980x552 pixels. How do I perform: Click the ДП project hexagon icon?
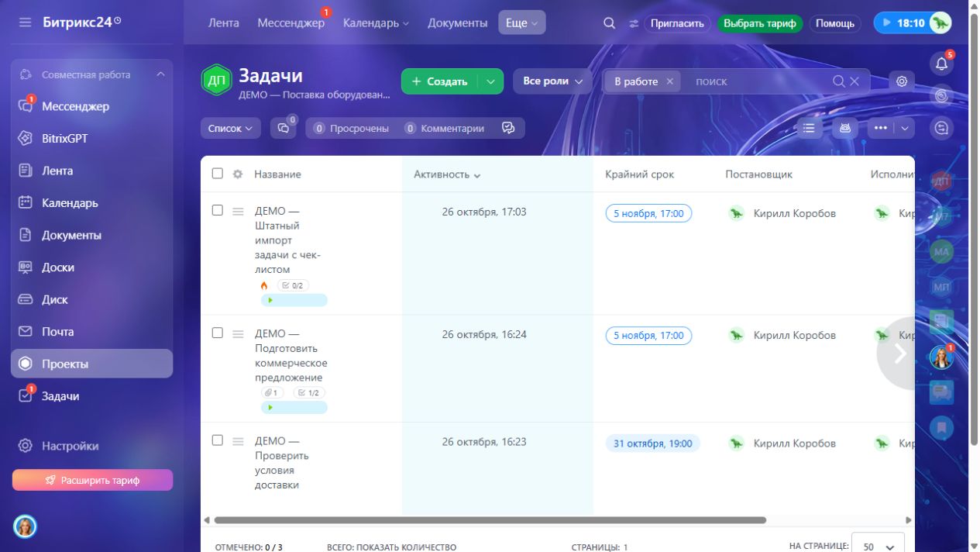click(x=216, y=81)
